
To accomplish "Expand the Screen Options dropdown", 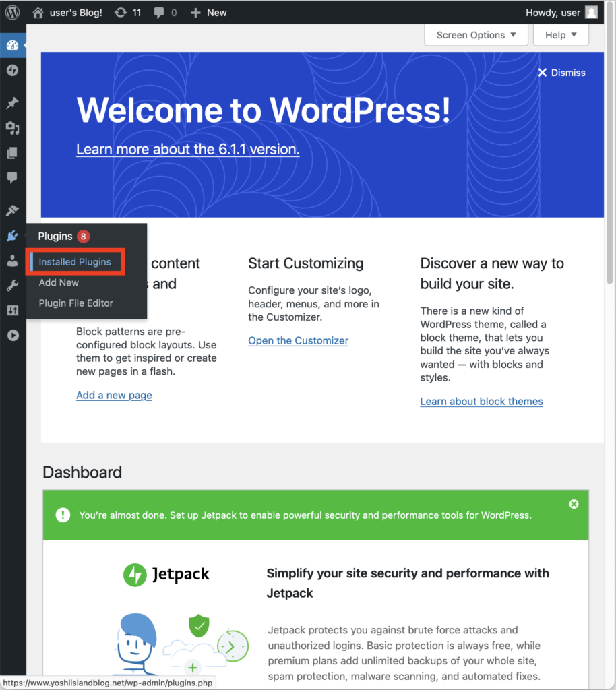I will (476, 35).
